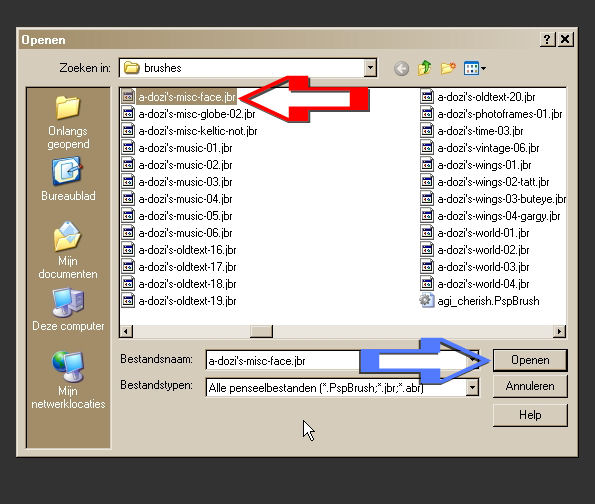Expand the Zoeken in folder dropdown
The width and height of the screenshot is (595, 504).
[x=370, y=68]
